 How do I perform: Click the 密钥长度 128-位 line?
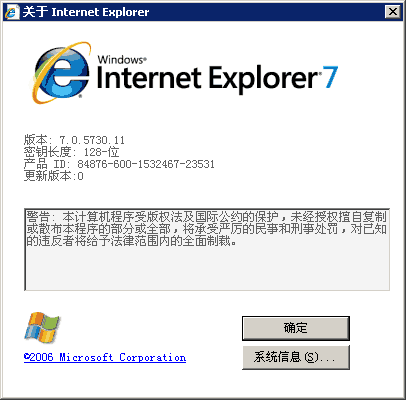coord(71,152)
